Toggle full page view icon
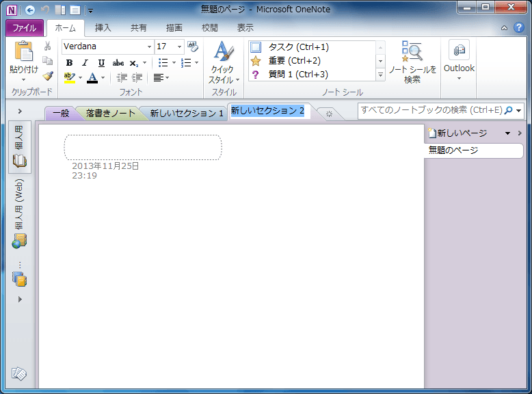Image resolution: width=532 pixels, height=394 pixels. point(75,10)
